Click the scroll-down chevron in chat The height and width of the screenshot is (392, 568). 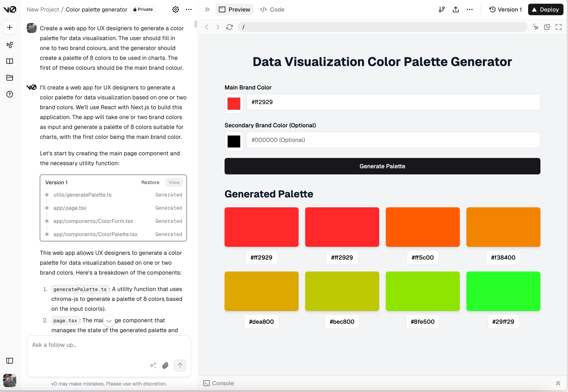click(x=109, y=321)
